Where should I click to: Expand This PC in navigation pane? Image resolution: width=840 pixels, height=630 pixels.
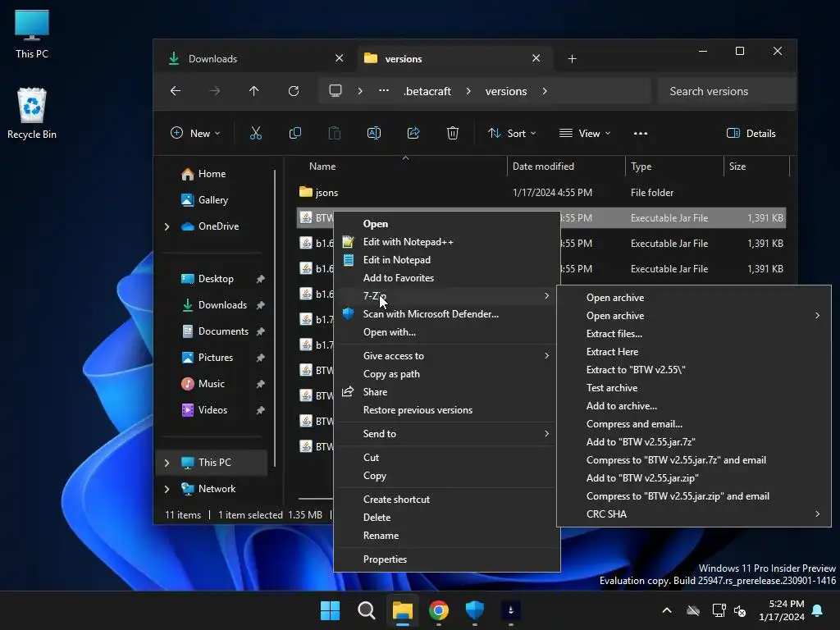[x=167, y=463]
